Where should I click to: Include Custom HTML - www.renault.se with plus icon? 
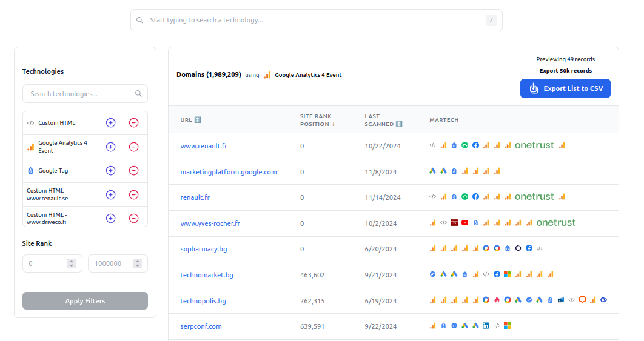coord(110,195)
